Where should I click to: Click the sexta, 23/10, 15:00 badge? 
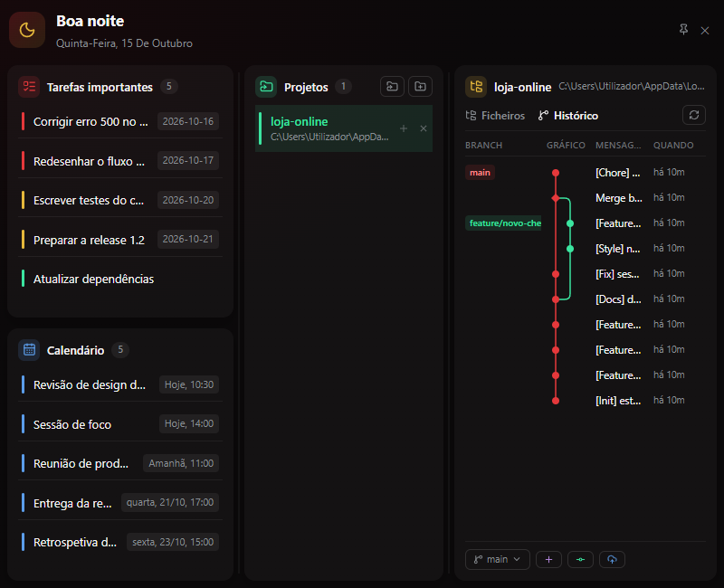(173, 542)
